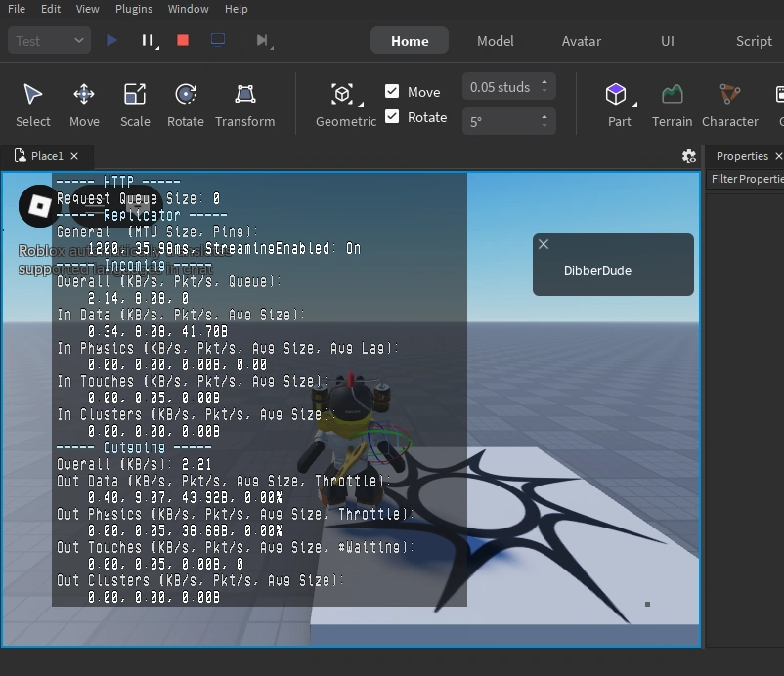Open the Part type dropdown arrow
The height and width of the screenshot is (676, 784).
(633, 105)
